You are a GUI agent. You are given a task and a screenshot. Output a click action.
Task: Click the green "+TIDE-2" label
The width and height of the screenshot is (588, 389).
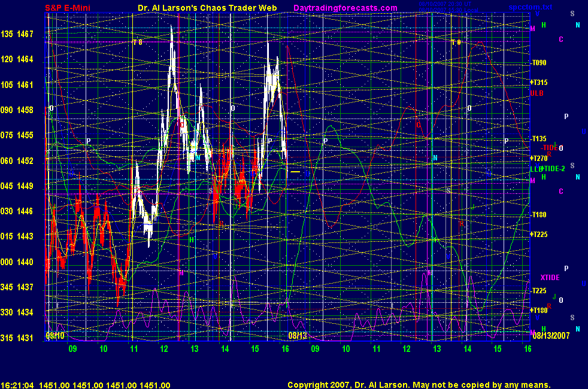553,169
